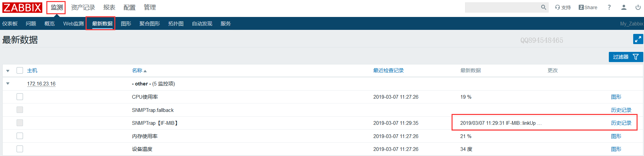Screen dimensions: 644x156
Task: Open the 报表 main menu
Action: (109, 7)
